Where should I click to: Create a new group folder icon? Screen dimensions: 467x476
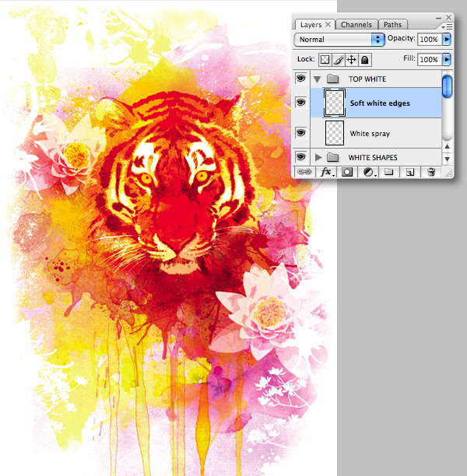tap(388, 172)
